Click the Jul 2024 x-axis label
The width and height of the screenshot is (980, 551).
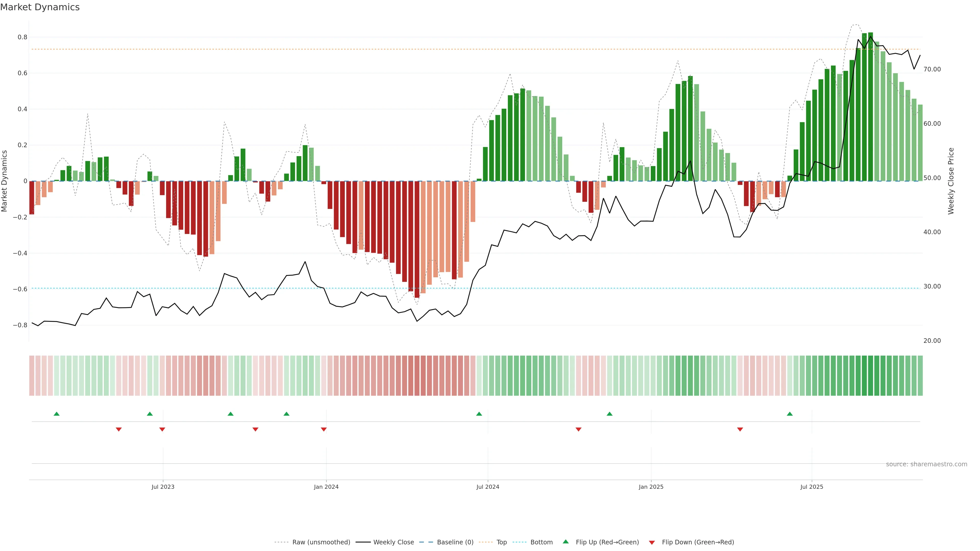pos(488,487)
